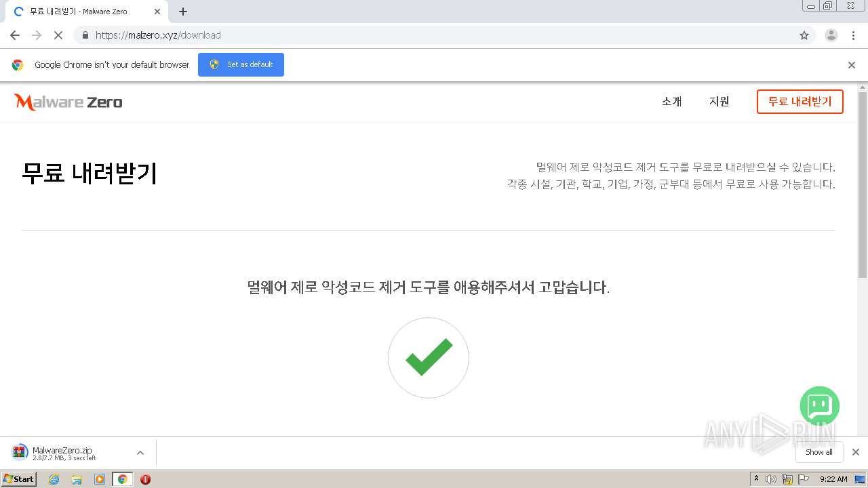Click the green check mark circle
This screenshot has height=488, width=868.
pyautogui.click(x=429, y=358)
